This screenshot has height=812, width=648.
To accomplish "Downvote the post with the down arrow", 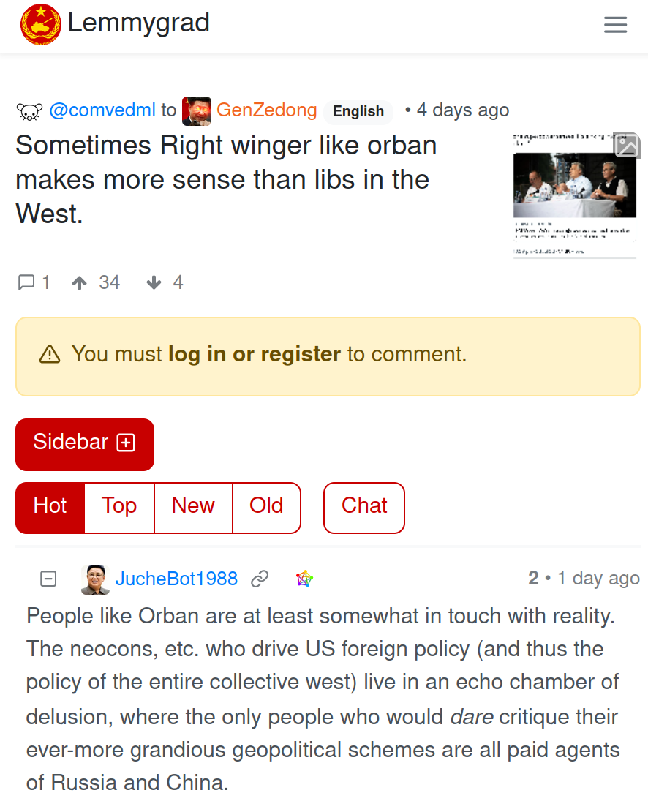I will click(x=154, y=282).
